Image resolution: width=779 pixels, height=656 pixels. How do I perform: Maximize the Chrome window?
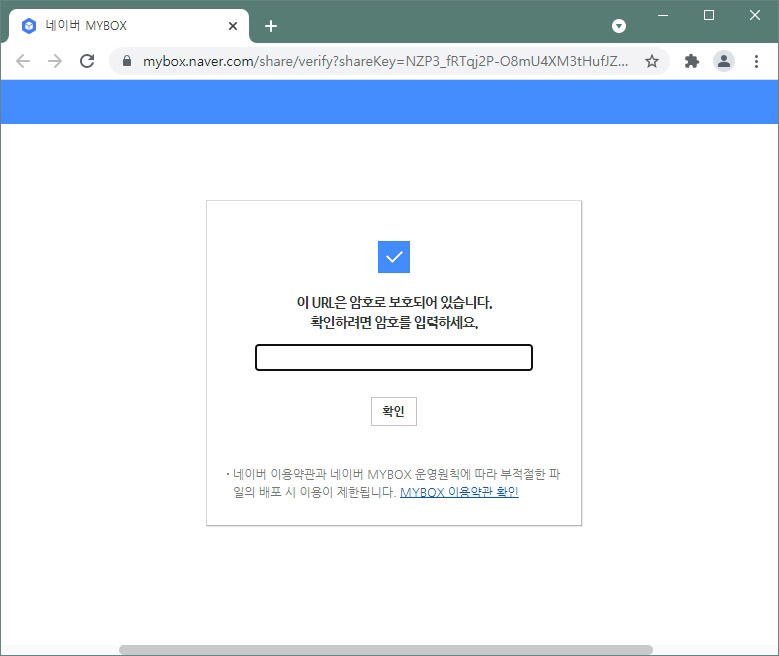709,15
